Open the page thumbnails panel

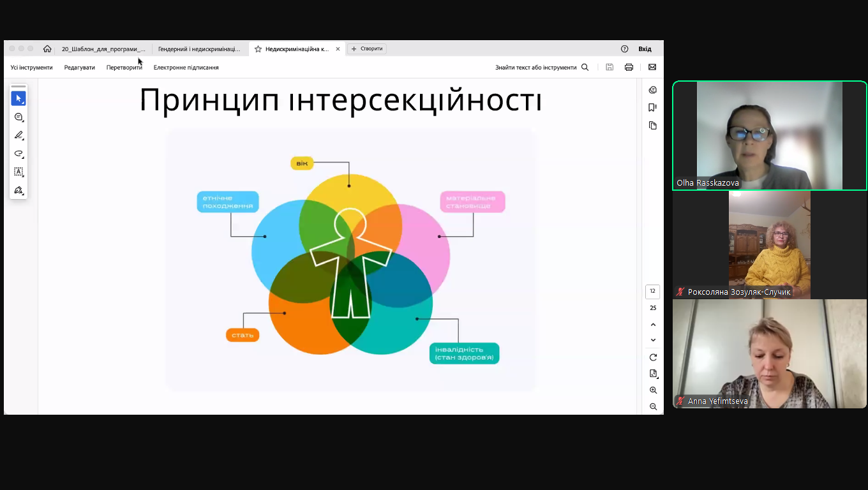pos(652,126)
